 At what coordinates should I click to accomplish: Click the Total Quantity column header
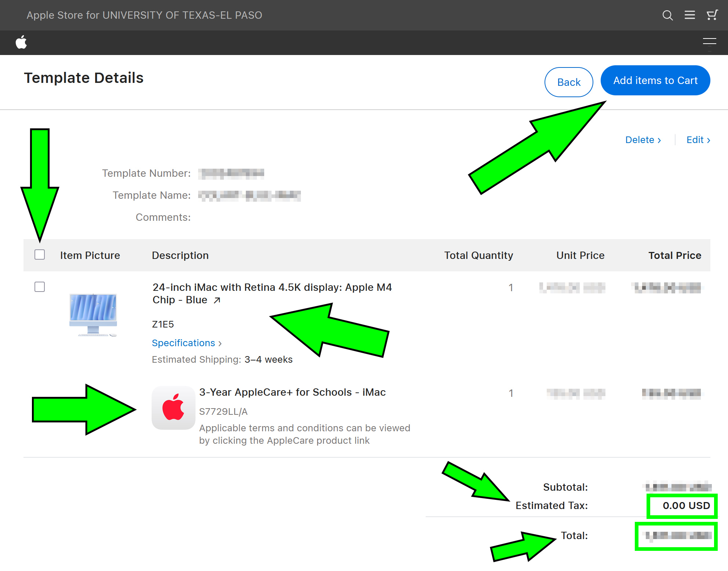pos(478,255)
